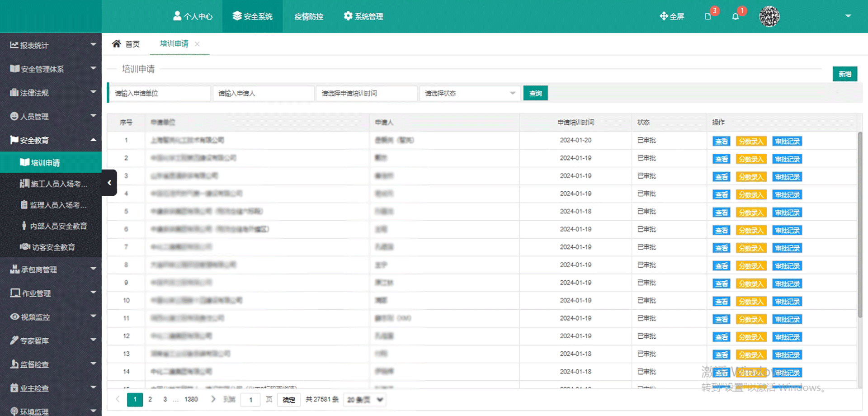Click 2024-01-20 date in row 1
Image resolution: width=868 pixels, height=416 pixels.
point(576,140)
